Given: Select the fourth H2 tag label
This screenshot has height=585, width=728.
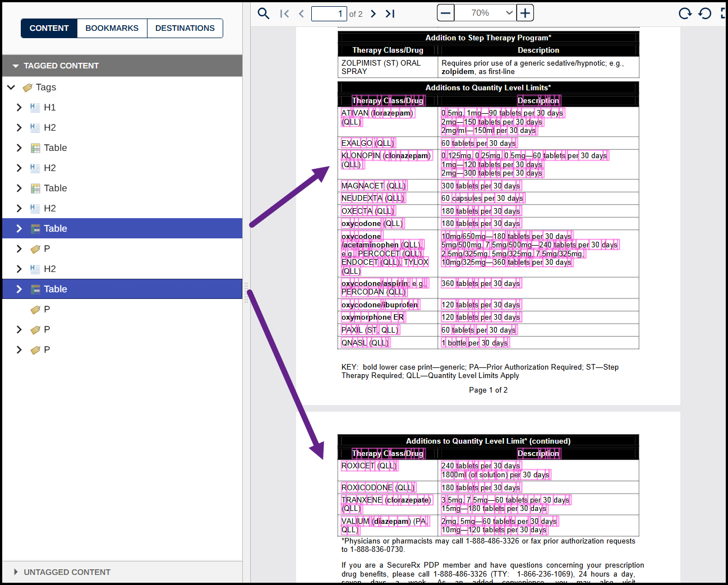Looking at the screenshot, I should pyautogui.click(x=50, y=269).
